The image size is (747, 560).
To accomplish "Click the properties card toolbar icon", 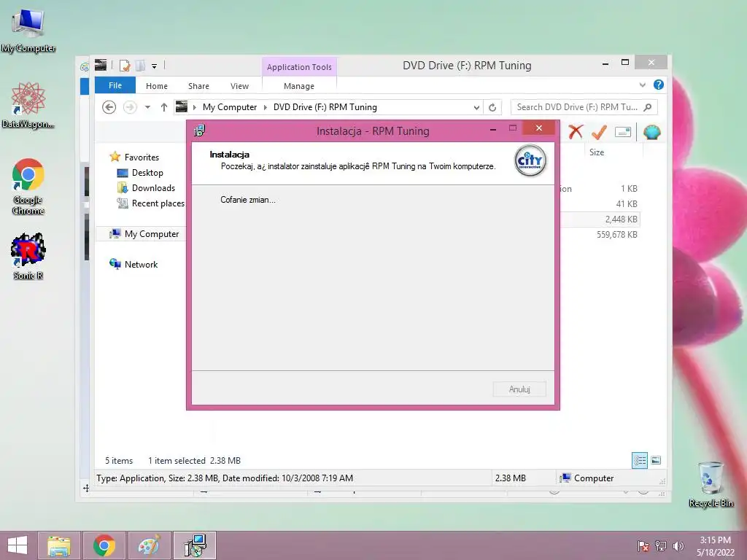I will (623, 132).
